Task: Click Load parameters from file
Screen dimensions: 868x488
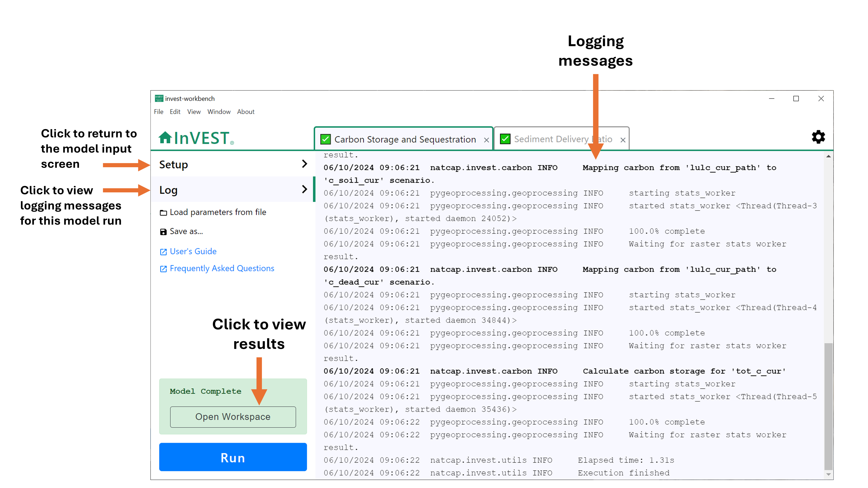Action: [x=213, y=212]
